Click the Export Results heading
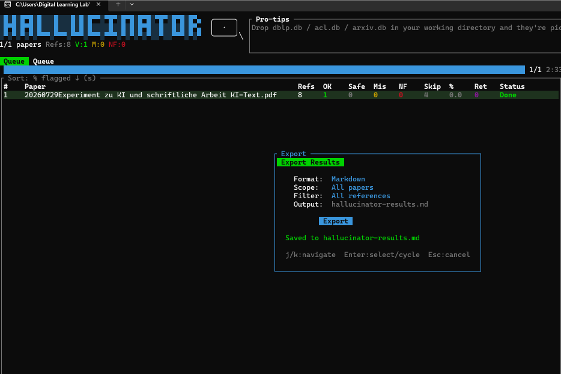The image size is (561, 374). [310, 162]
